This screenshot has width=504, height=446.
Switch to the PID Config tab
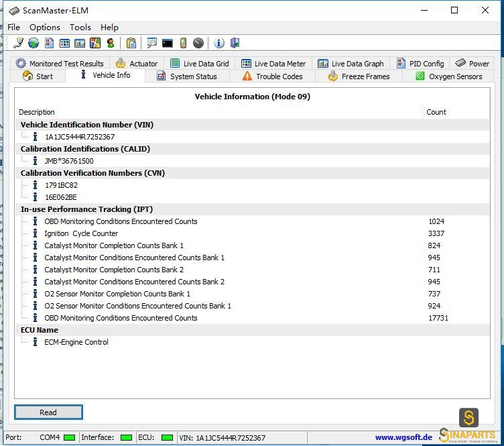[x=420, y=63]
